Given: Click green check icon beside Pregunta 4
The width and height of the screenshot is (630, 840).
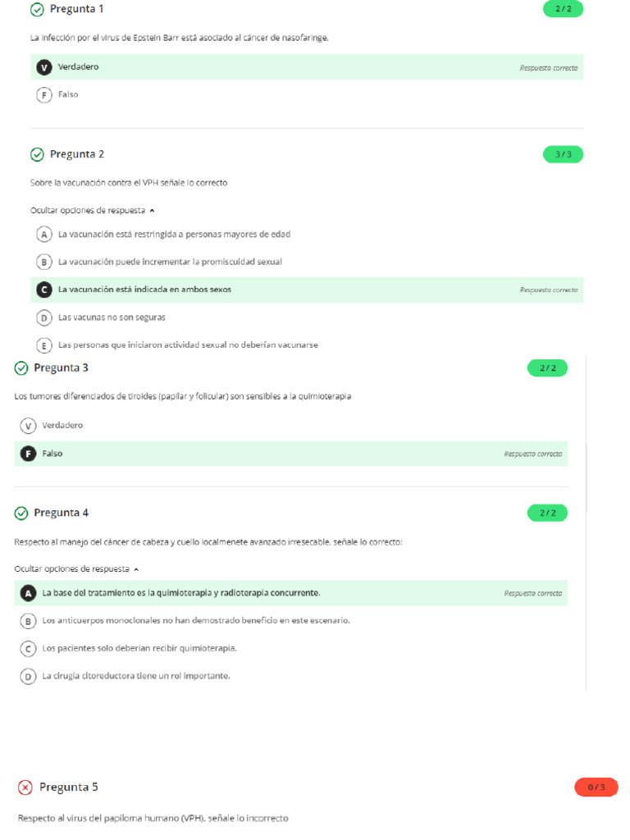Looking at the screenshot, I should [21, 513].
